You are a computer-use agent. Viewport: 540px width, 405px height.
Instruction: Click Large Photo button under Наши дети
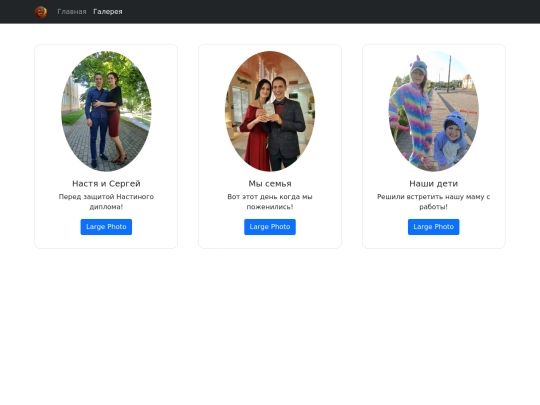coord(434,227)
